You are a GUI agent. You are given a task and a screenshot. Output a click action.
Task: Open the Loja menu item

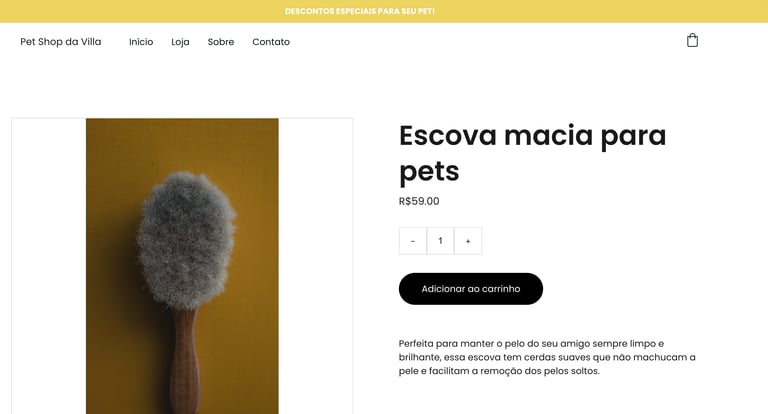[x=180, y=42]
